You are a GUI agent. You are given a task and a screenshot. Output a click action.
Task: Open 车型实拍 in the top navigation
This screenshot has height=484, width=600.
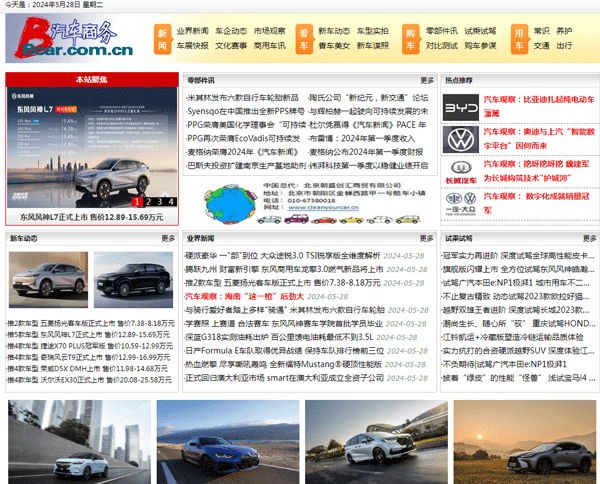coord(373,31)
